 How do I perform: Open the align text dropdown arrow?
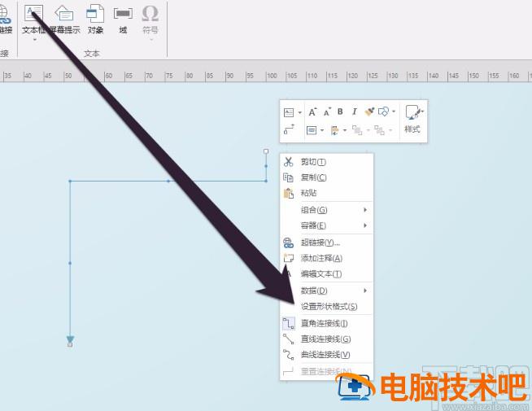click(x=322, y=130)
